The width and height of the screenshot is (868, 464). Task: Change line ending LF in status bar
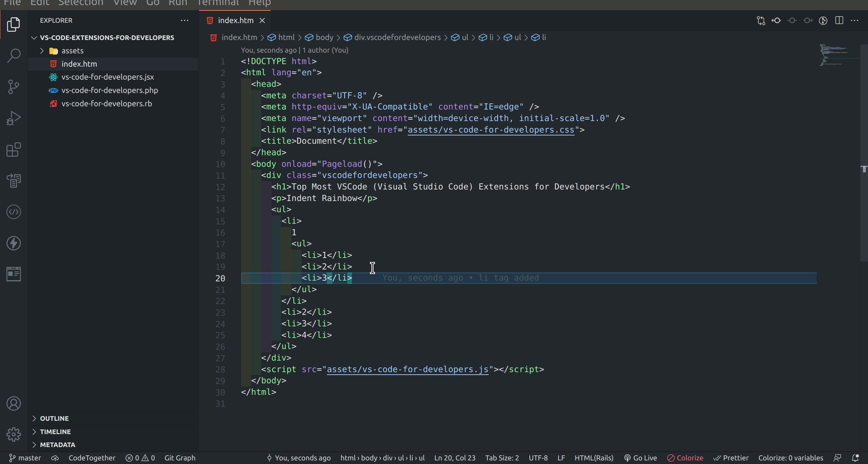561,458
